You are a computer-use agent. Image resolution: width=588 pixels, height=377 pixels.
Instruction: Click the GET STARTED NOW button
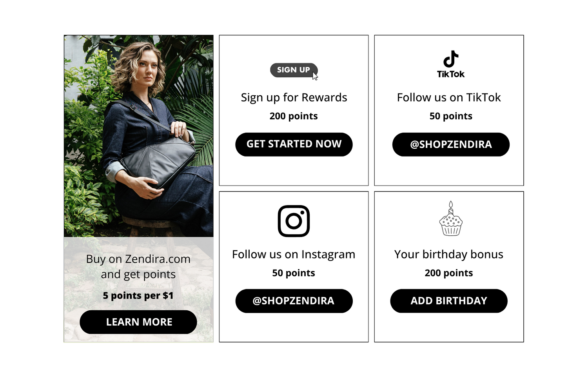click(294, 144)
